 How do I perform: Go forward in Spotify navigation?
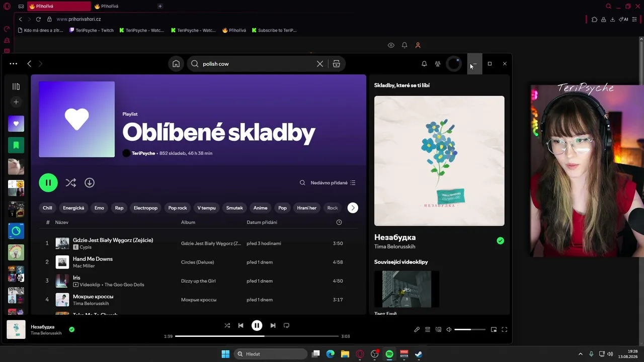point(40,64)
